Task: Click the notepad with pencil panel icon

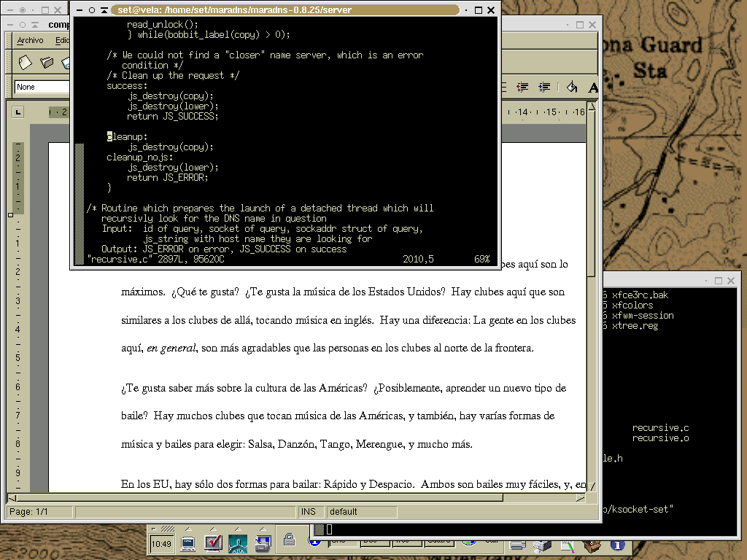Action: 567,546
